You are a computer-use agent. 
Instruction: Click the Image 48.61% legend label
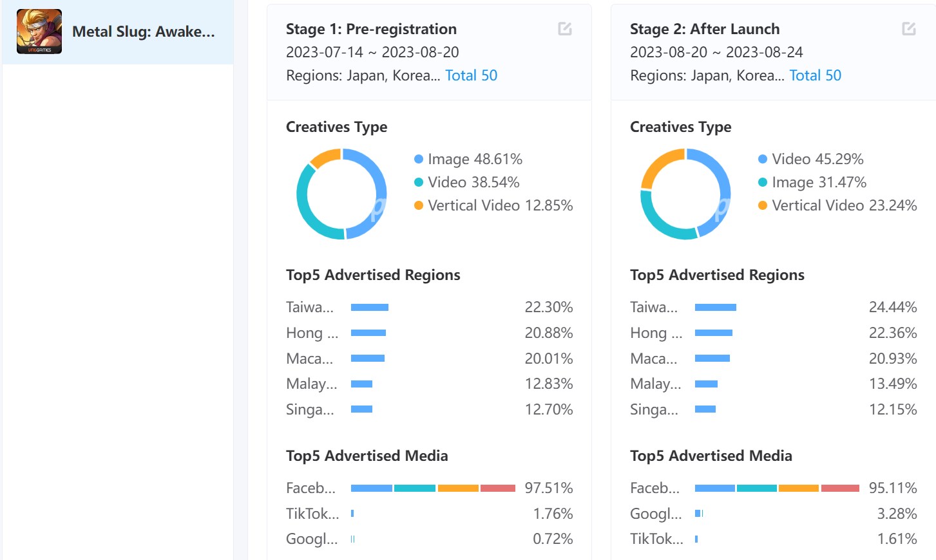click(x=475, y=159)
